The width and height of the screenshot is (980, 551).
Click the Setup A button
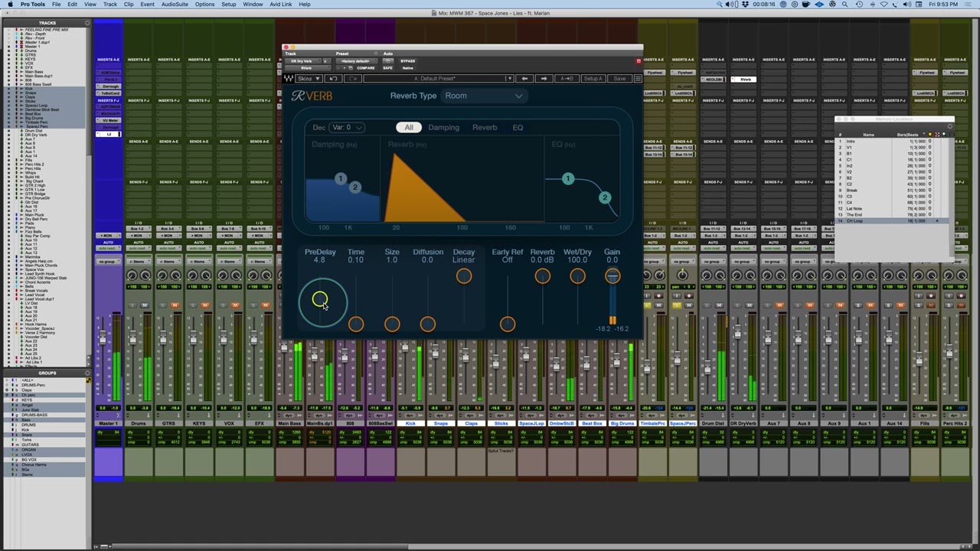(593, 79)
